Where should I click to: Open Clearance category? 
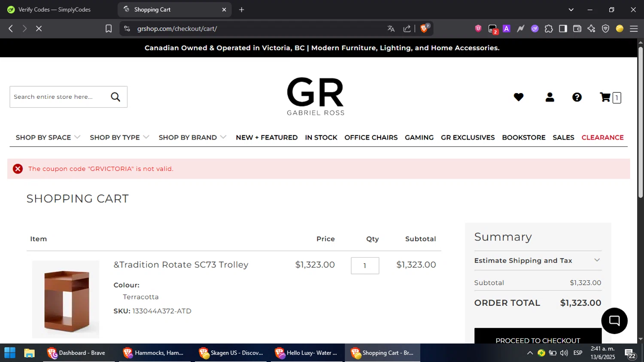tap(602, 137)
